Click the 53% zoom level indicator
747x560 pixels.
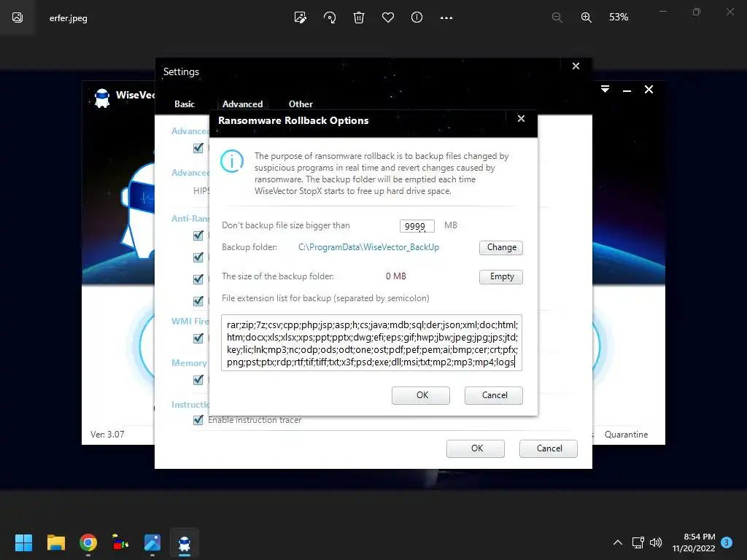(619, 17)
